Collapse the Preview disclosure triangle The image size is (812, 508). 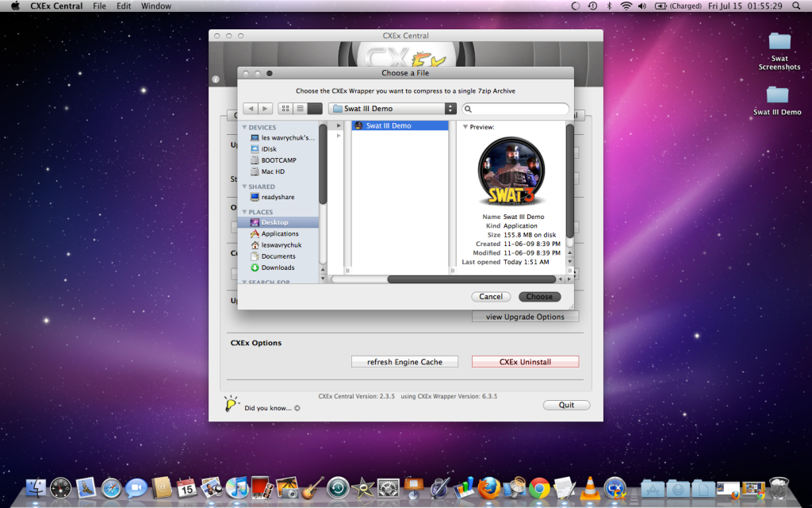pos(465,127)
